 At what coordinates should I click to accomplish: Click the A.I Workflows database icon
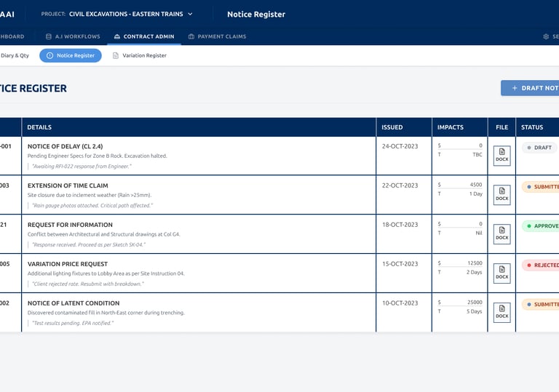[x=49, y=36]
